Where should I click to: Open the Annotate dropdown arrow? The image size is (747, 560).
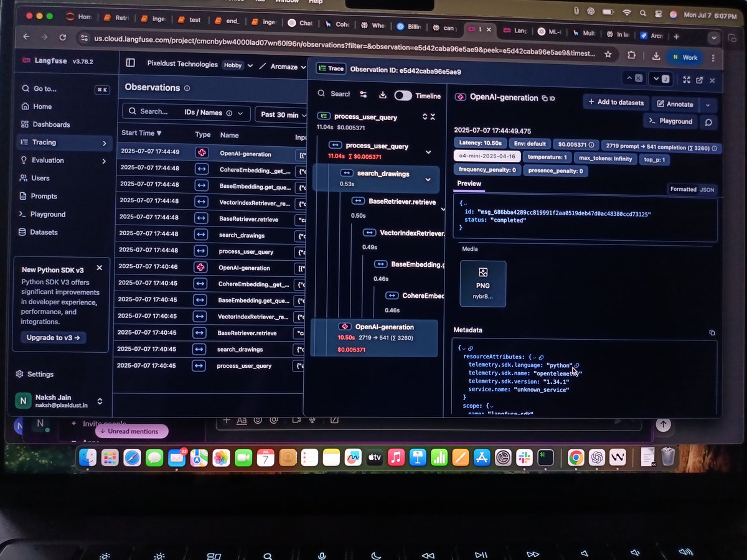click(708, 105)
